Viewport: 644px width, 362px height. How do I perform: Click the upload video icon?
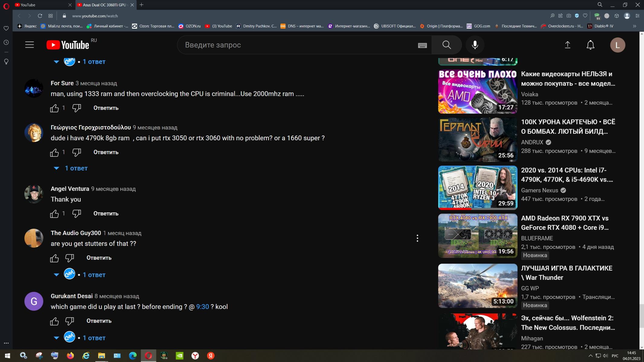(x=568, y=45)
